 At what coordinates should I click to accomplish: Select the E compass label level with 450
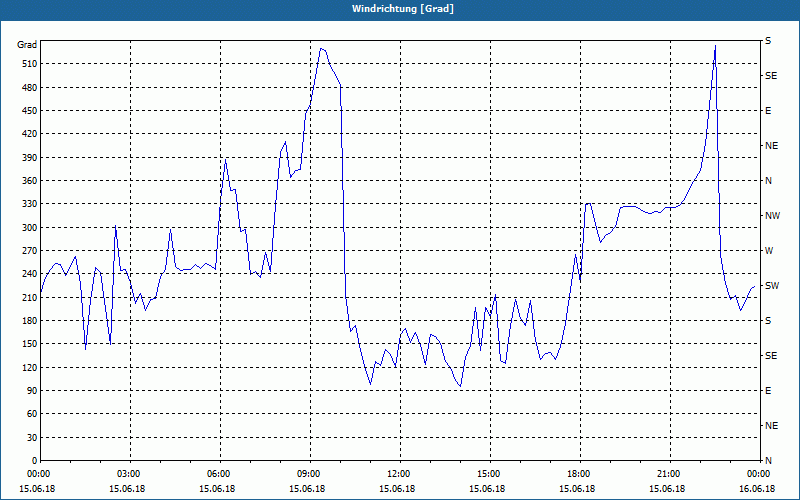pos(768,111)
